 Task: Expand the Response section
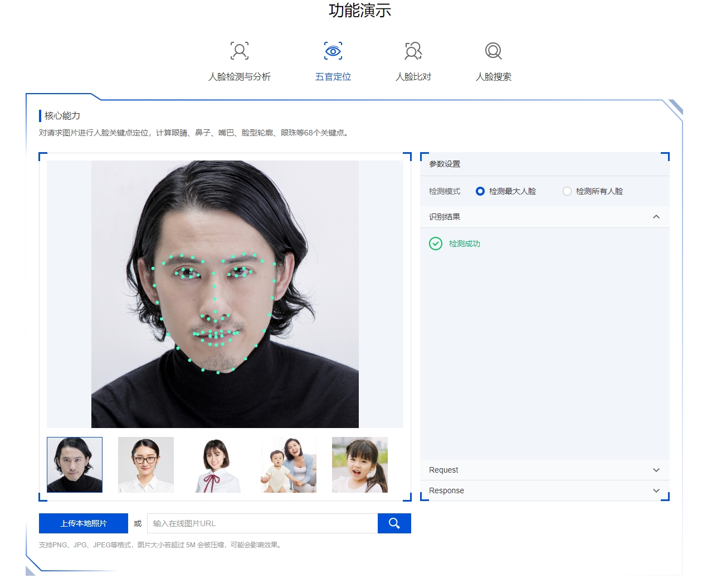pyautogui.click(x=545, y=490)
